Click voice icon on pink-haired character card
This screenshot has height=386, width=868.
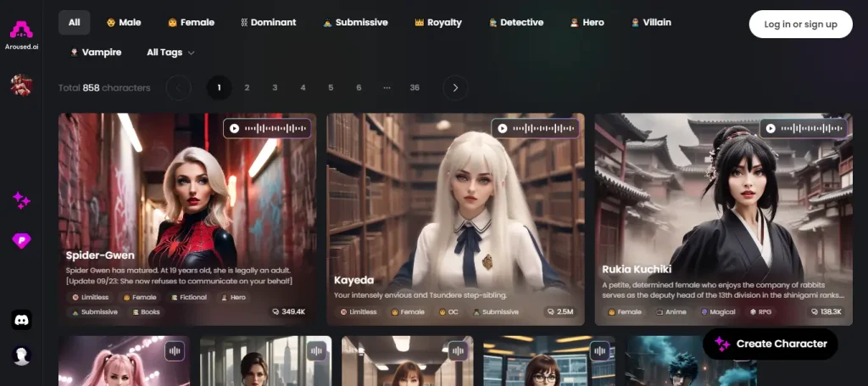click(175, 350)
